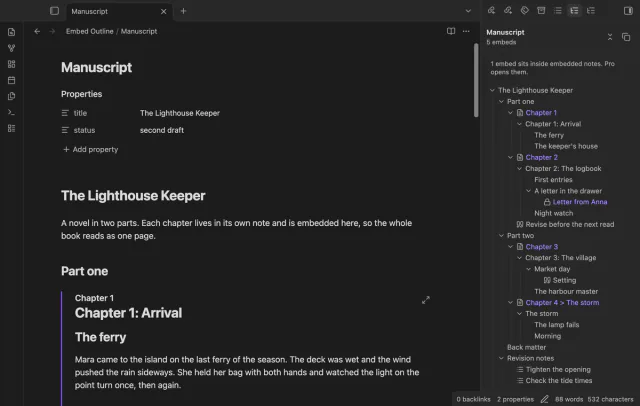Open the tab list dropdown
Image resolution: width=640 pixels, height=406 pixels.
click(468, 11)
